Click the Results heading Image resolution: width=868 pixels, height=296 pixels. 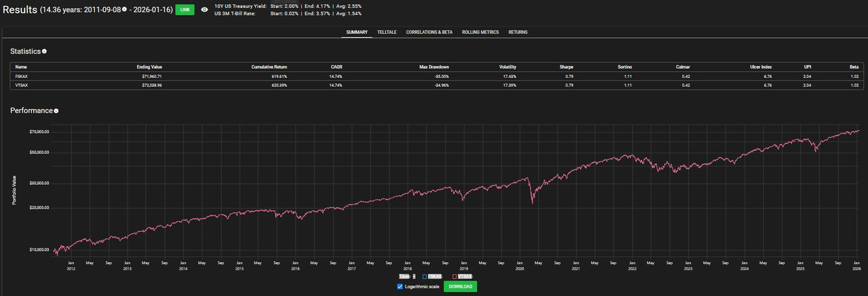[x=22, y=9]
